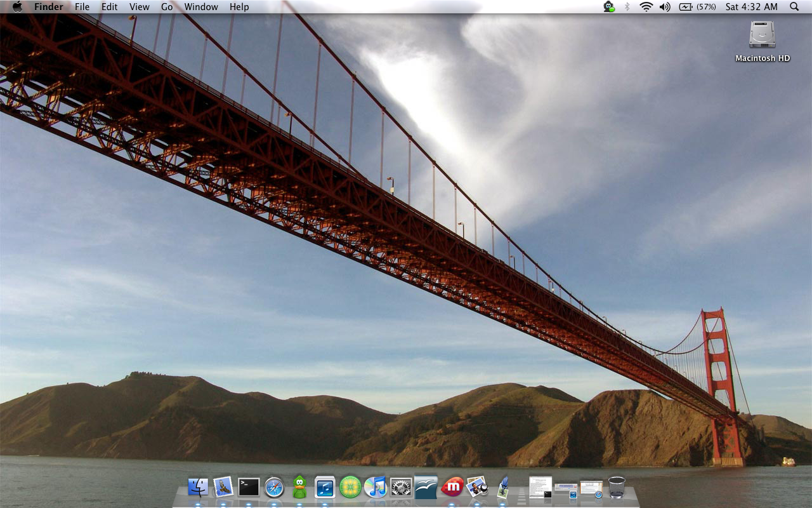
Task: Restore minimized small window with music badge
Action: point(566,490)
